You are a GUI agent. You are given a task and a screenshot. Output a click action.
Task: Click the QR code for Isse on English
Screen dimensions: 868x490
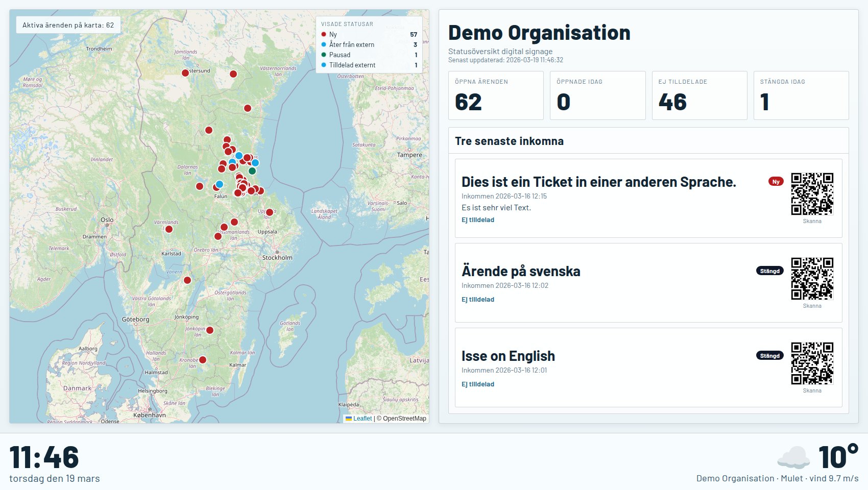point(812,363)
